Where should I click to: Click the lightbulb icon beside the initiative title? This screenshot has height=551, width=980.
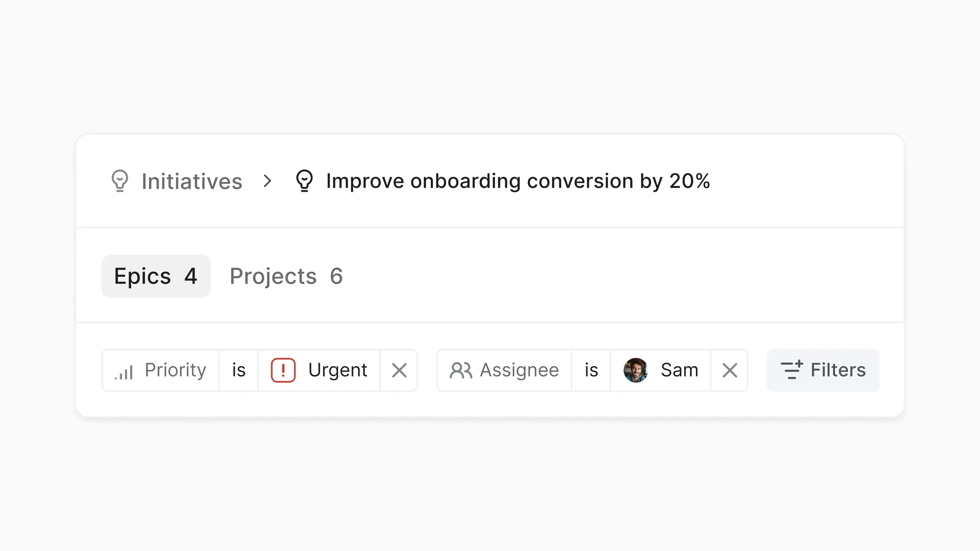pos(304,181)
